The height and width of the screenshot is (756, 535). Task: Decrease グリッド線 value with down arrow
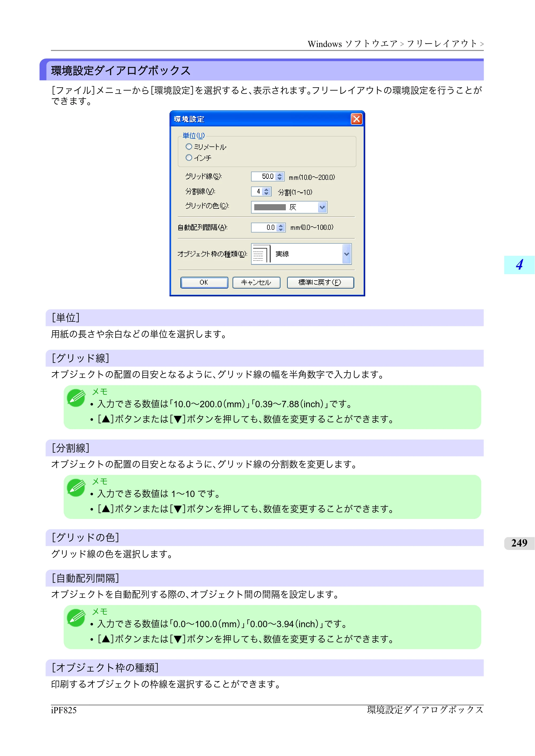[280, 179]
